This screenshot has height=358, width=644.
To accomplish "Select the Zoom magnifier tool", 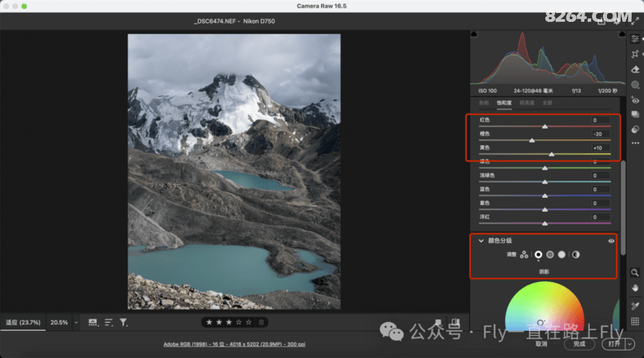I will click(635, 272).
